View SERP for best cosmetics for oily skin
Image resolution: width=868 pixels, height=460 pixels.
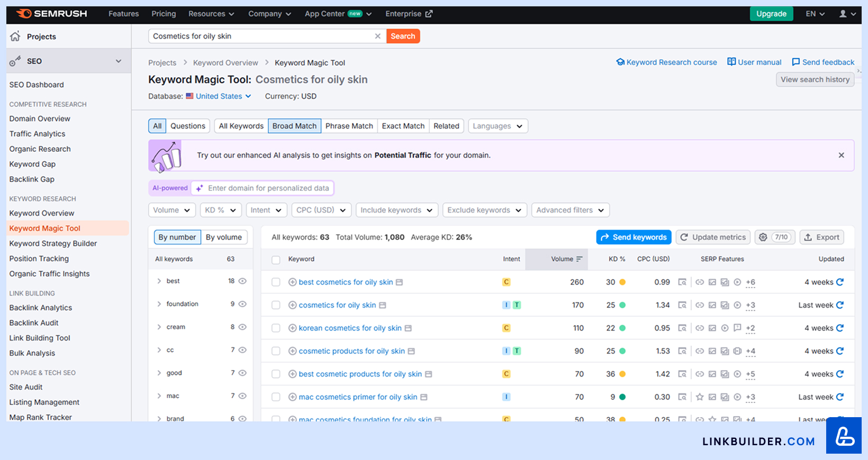682,282
